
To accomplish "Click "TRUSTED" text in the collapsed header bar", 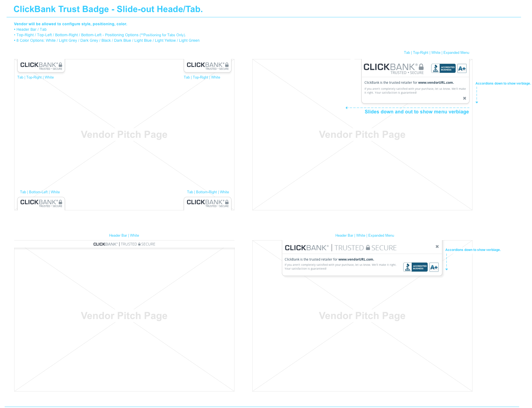I will (129, 244).
